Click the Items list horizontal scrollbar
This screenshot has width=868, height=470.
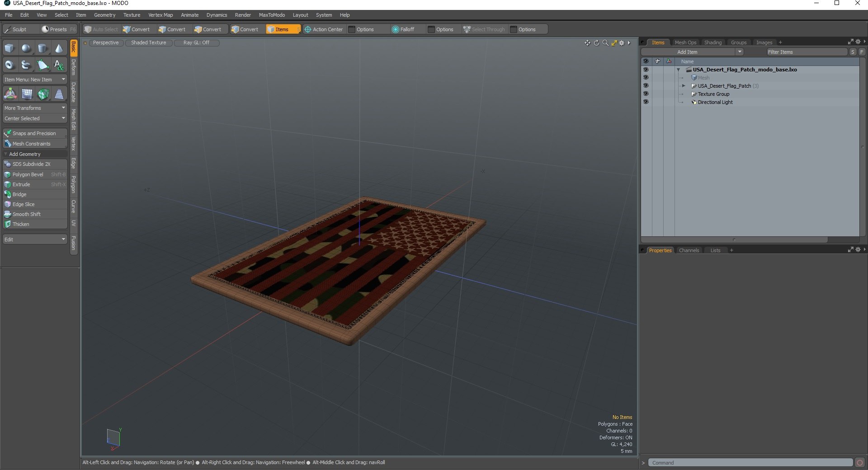pyautogui.click(x=734, y=240)
